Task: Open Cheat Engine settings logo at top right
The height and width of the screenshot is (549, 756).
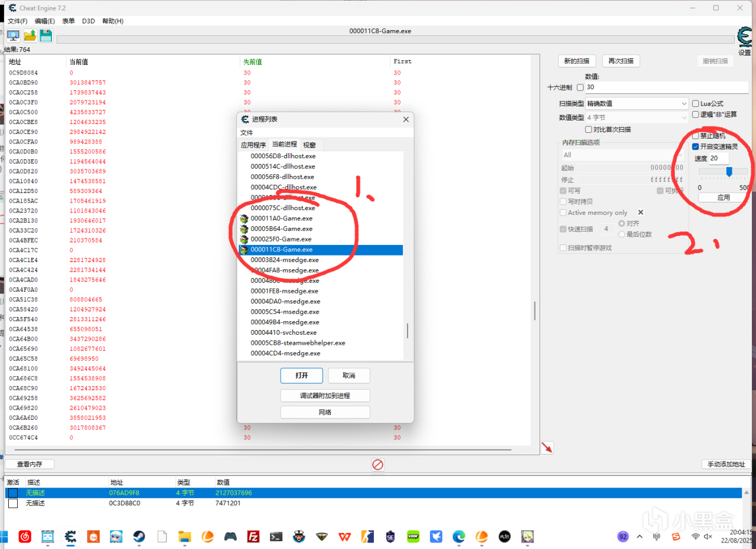Action: tap(744, 35)
